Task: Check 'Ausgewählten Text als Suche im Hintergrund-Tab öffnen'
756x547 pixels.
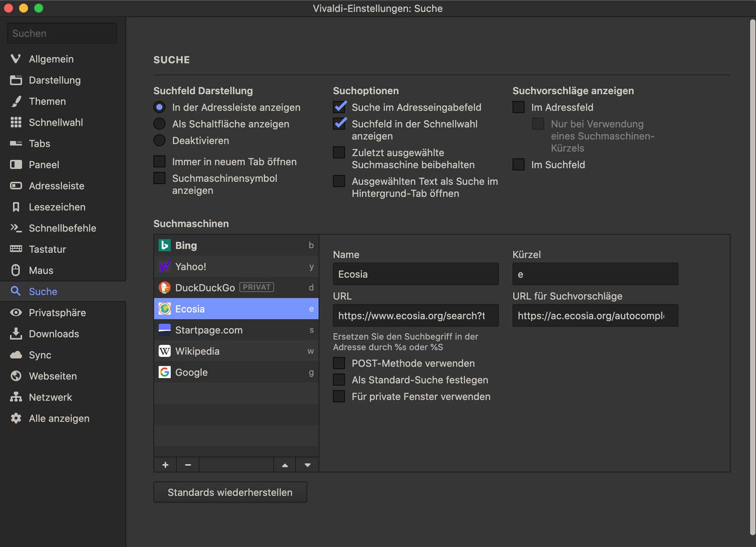Action: 339,181
